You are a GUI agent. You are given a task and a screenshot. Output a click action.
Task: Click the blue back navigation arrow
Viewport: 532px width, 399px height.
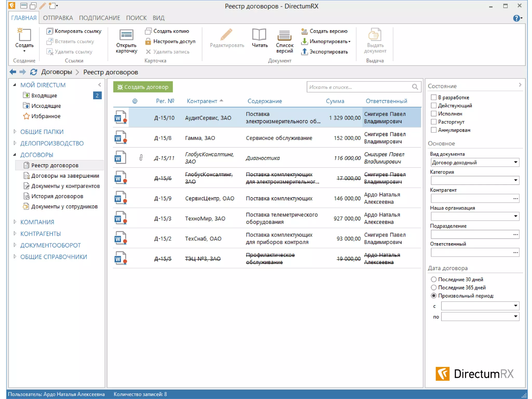coord(13,72)
